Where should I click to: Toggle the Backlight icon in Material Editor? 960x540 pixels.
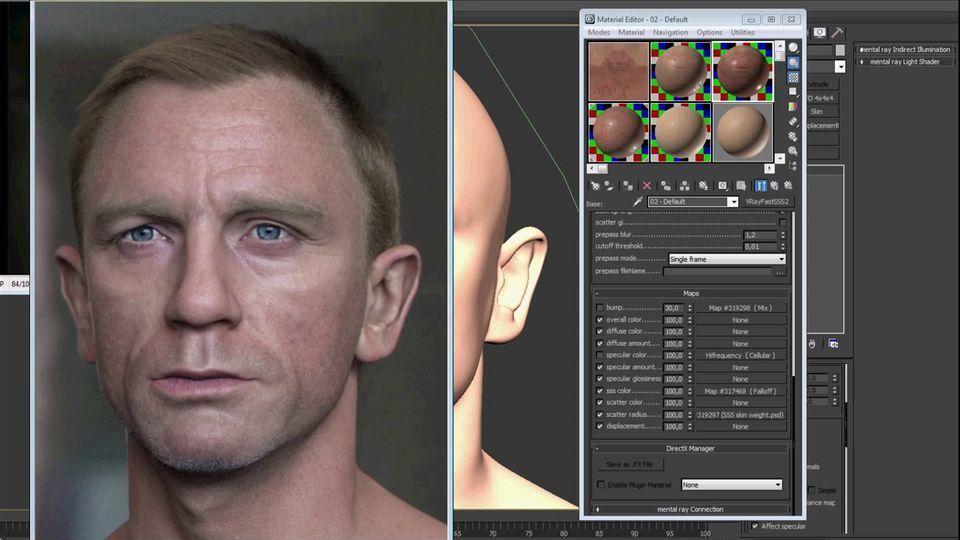[793, 62]
